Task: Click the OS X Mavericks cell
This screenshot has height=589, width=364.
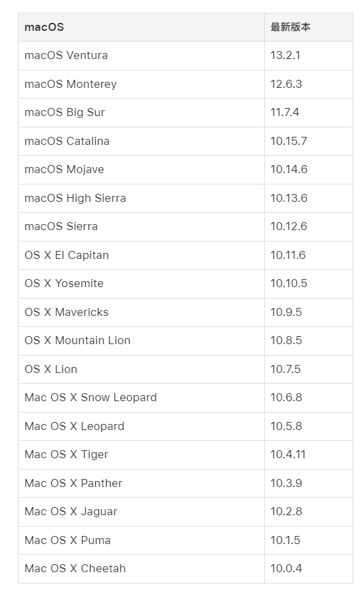Action: [x=141, y=312]
